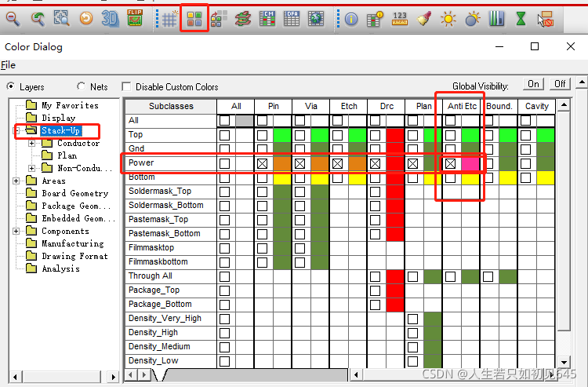Viewport: 588px width, 387px height.
Task: Expand the Conductor tree node
Action: pyautogui.click(x=32, y=143)
